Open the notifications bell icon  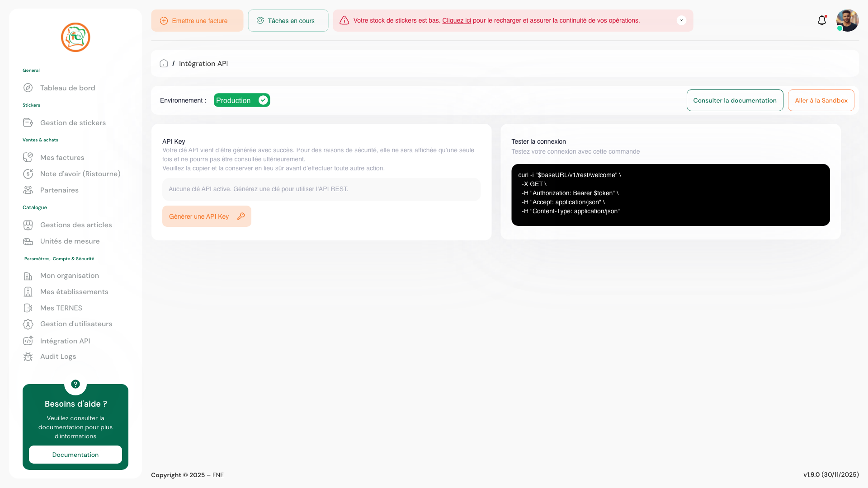(x=822, y=20)
